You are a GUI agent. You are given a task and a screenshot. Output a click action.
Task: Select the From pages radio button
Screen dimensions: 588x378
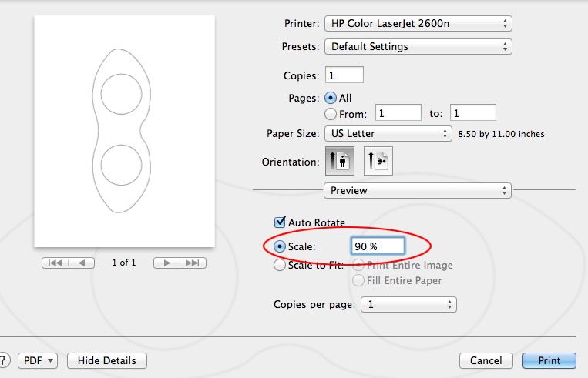[331, 114]
